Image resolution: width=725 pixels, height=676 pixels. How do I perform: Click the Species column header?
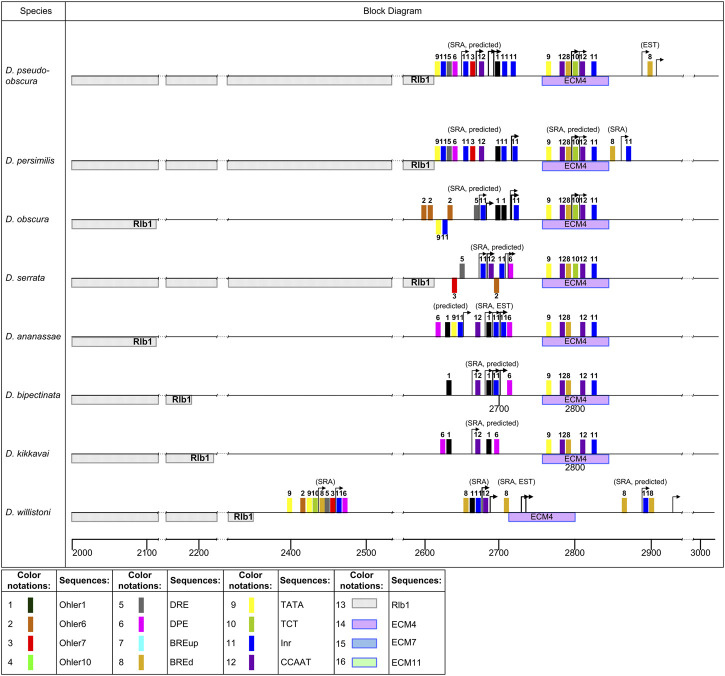tap(33, 11)
